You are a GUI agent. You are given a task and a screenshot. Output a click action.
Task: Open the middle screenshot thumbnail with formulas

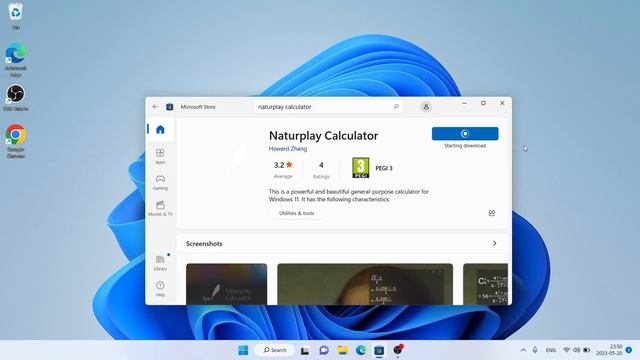(365, 284)
